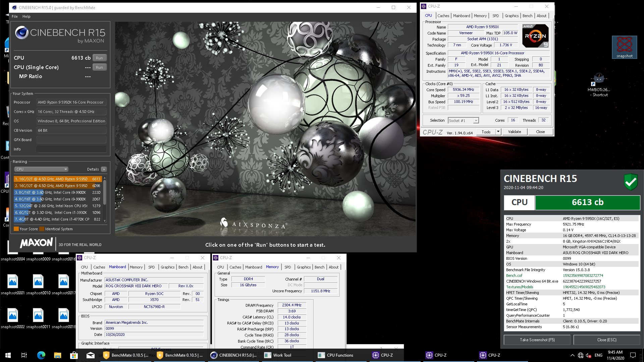Open File Explorer from the taskbar
Viewport: 644px width, 362px height.
pyautogui.click(x=57, y=355)
